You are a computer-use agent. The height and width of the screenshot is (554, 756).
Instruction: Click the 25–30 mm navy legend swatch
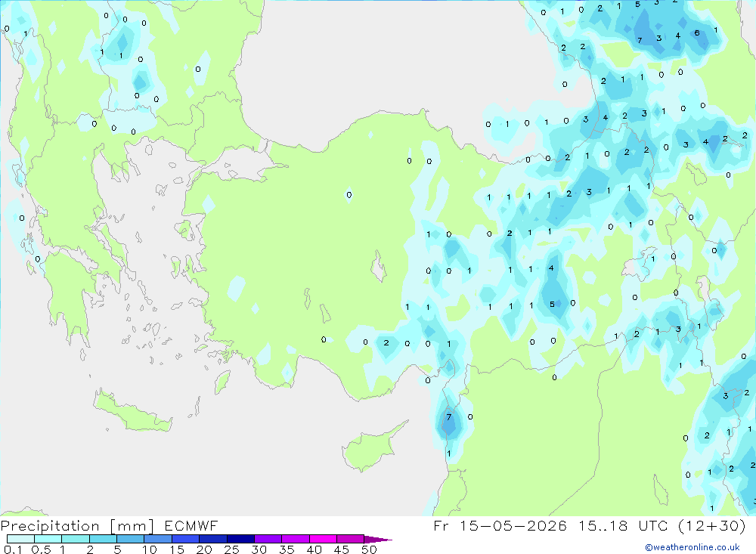point(240,539)
